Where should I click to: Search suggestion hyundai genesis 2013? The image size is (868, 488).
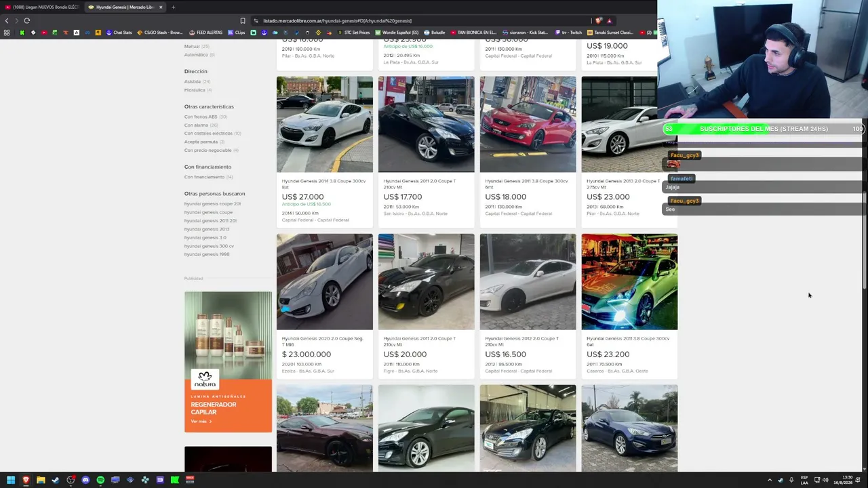pos(206,229)
